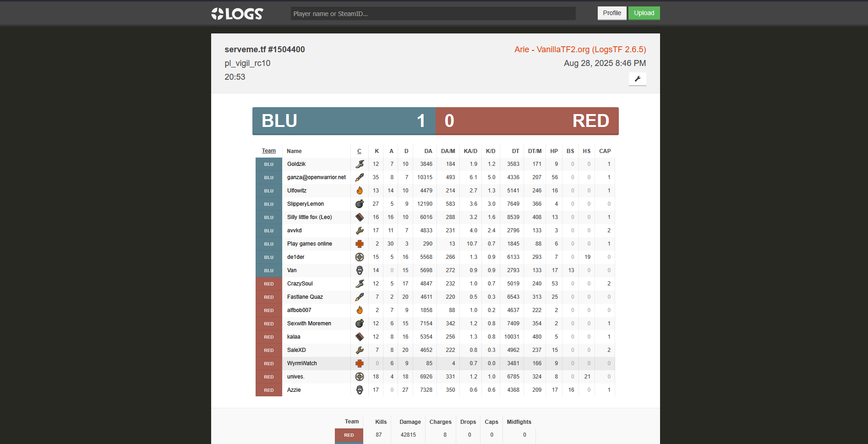Image resolution: width=868 pixels, height=444 pixels.
Task: Sort table by K/D column header
Action: coord(490,151)
